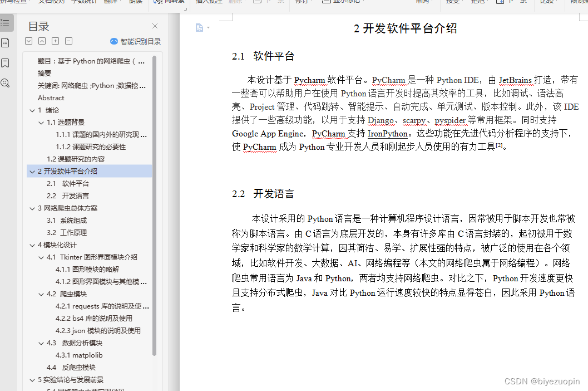The width and height of the screenshot is (588, 391).
Task: Click the page layout icon beside the document
Action: (x=199, y=27)
